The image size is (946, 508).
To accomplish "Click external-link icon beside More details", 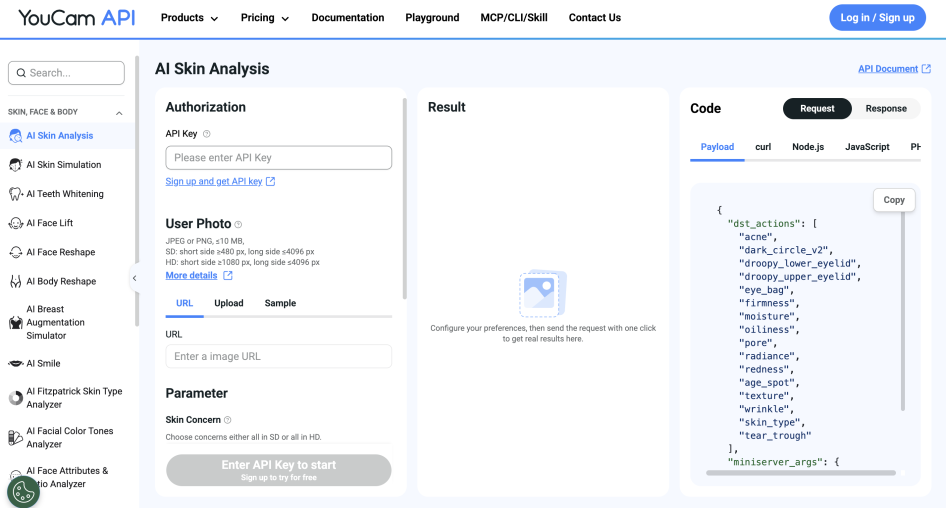I will click(227, 276).
